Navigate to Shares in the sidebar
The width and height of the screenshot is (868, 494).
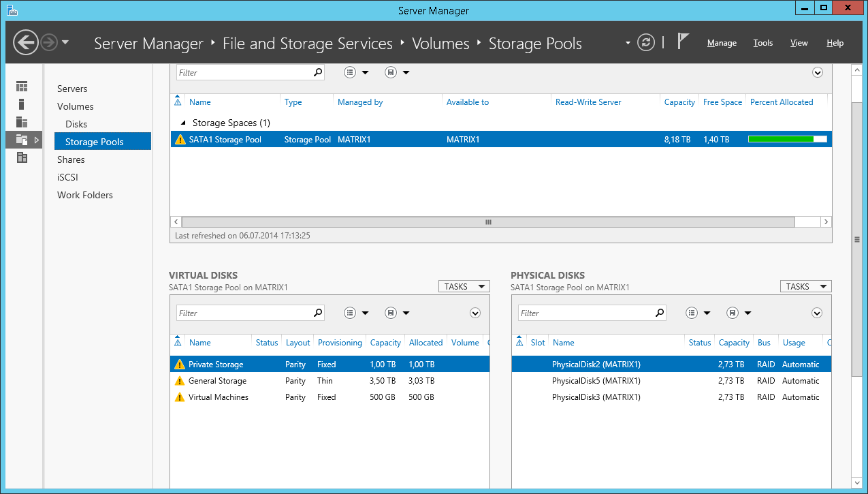[71, 159]
